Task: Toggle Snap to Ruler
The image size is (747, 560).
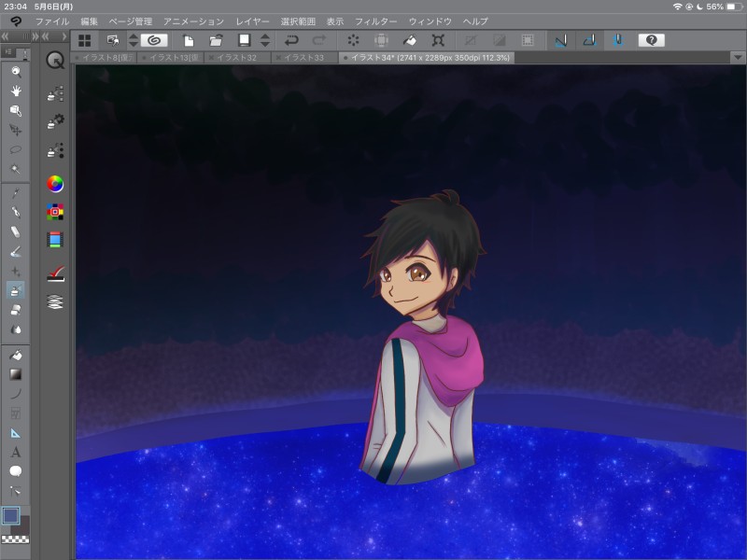Action: (x=561, y=40)
